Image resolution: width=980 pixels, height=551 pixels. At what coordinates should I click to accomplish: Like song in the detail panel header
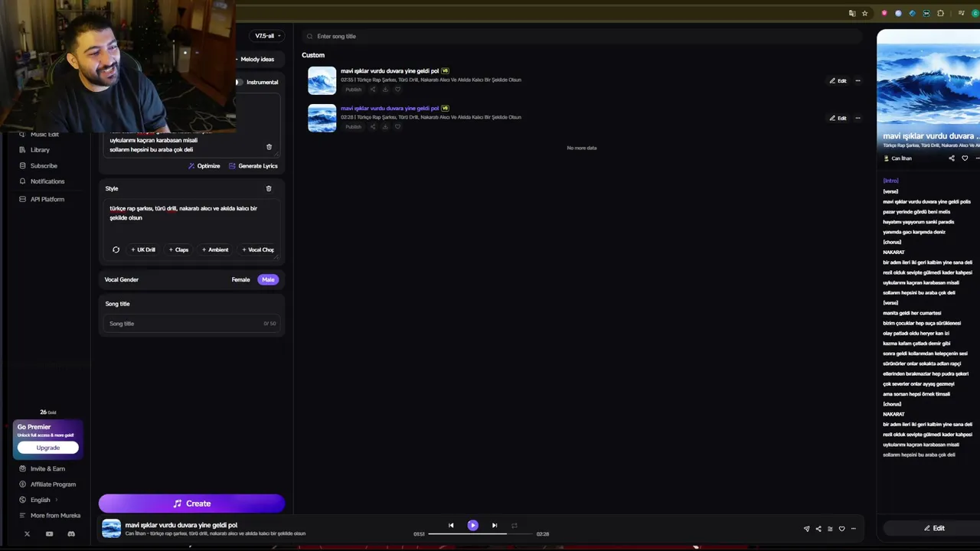tap(965, 158)
